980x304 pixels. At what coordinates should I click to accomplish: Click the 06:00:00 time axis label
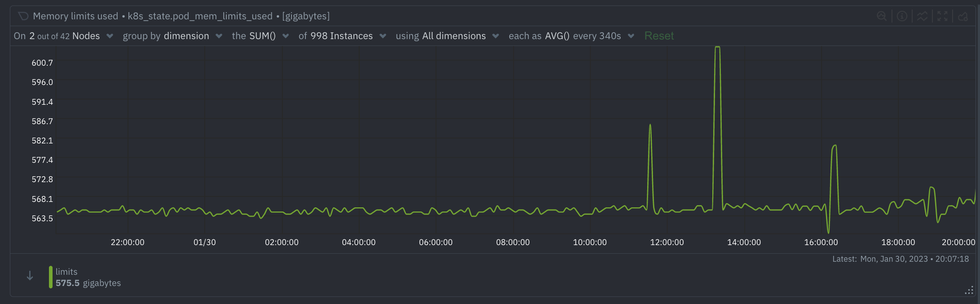(x=436, y=242)
